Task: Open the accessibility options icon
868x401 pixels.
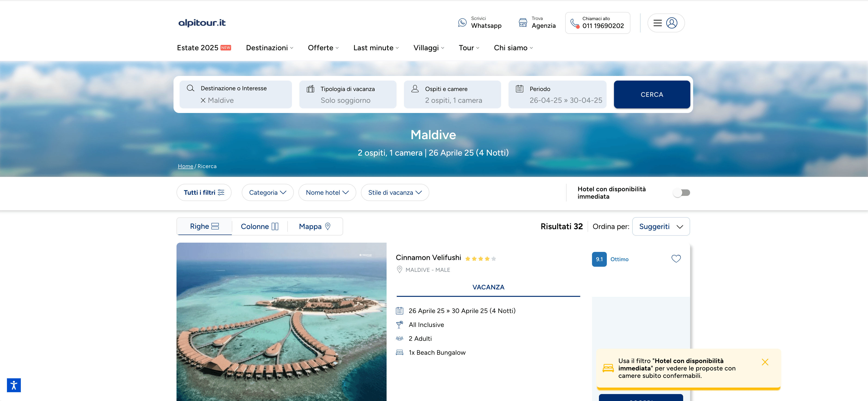Action: (x=14, y=385)
